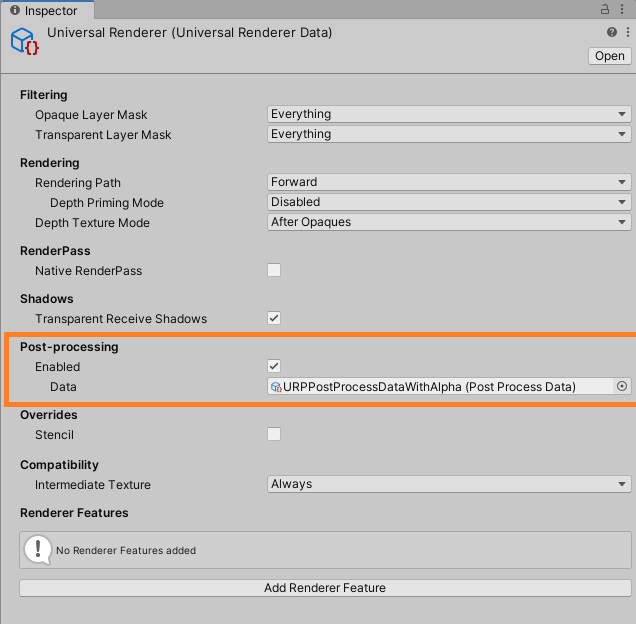Open the Transparent Layer Mask dropdown
This screenshot has width=636, height=624.
449,134
